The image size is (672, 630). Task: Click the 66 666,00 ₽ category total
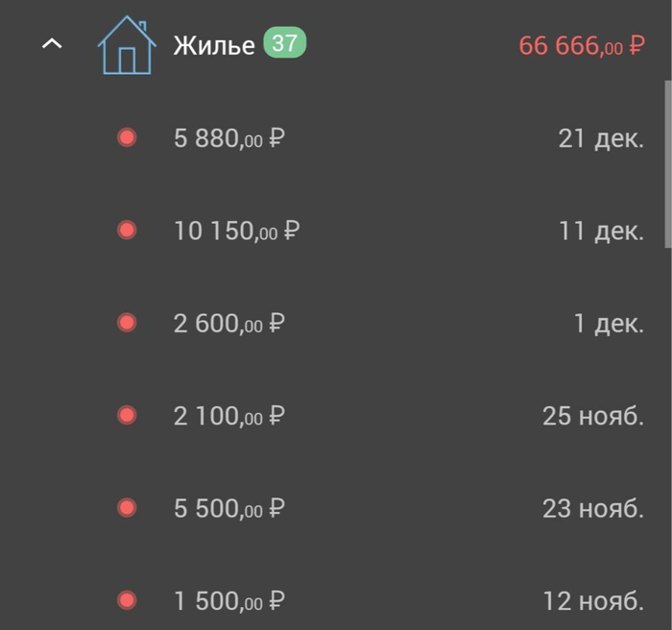pos(581,45)
